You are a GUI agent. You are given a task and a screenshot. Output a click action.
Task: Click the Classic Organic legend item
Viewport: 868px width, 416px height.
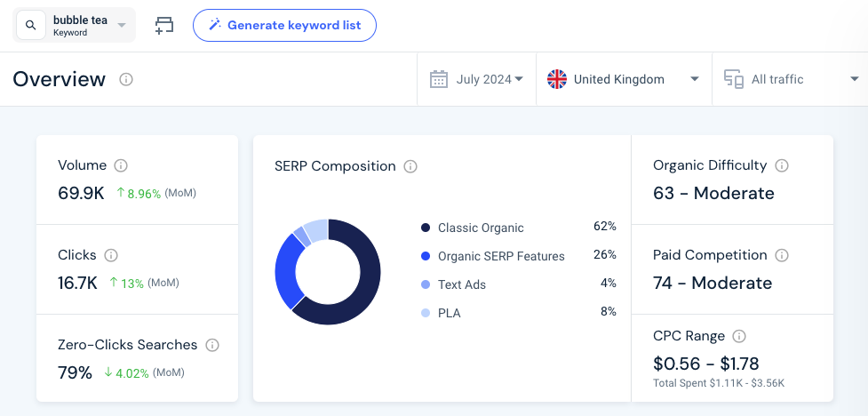click(480, 228)
